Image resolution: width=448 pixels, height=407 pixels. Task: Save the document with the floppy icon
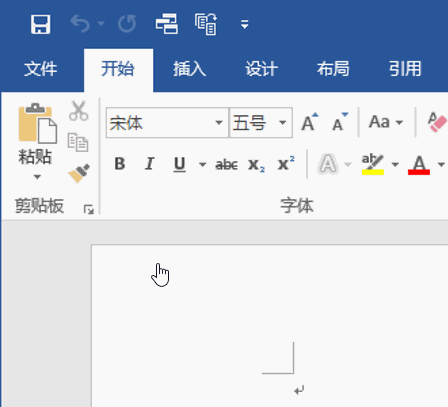click(40, 24)
